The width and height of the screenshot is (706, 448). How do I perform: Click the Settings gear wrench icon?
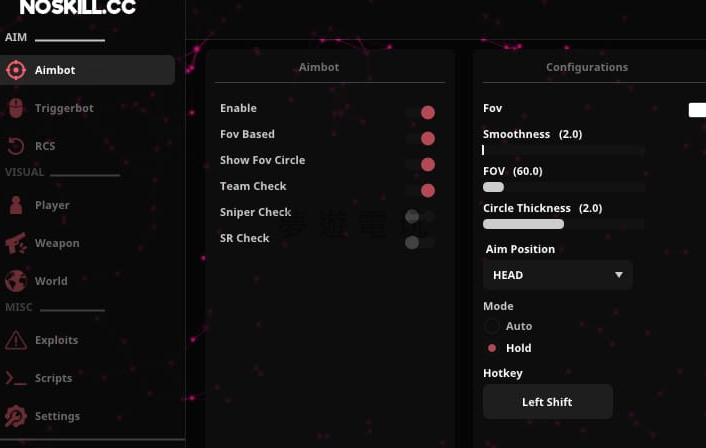[x=16, y=416]
